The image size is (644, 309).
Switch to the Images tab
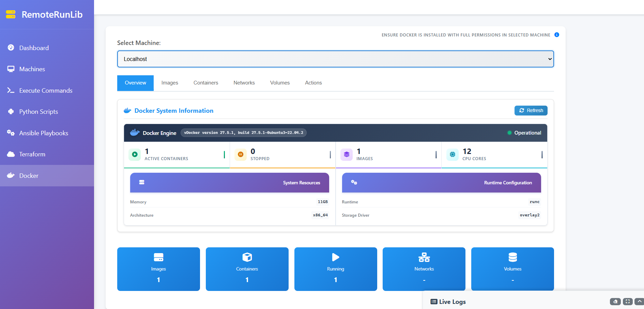pos(170,83)
